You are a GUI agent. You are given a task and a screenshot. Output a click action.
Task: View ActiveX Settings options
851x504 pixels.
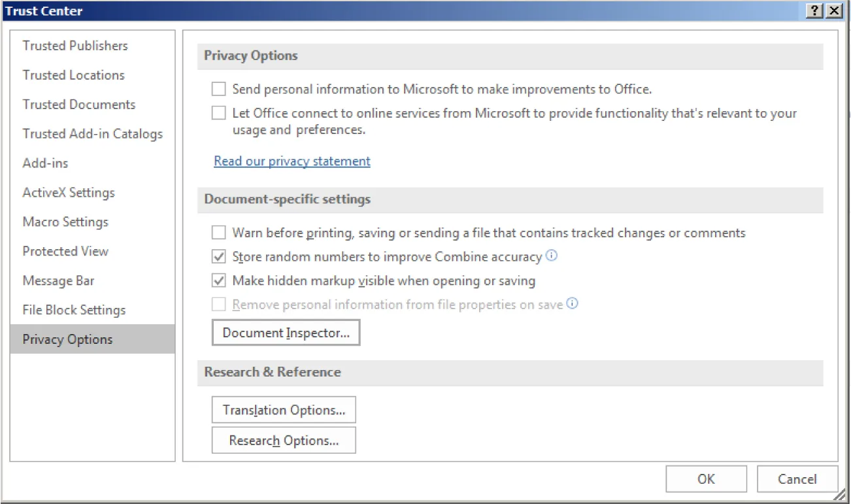click(69, 192)
